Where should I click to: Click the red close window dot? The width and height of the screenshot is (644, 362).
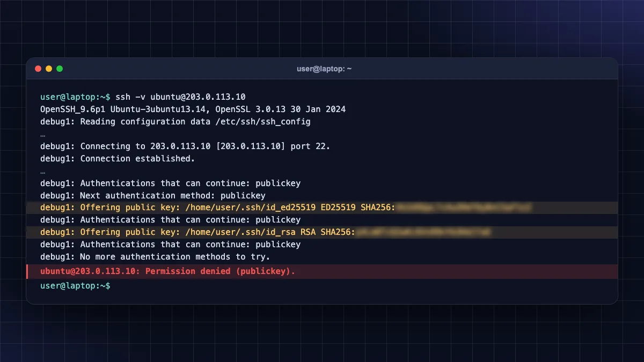click(38, 69)
